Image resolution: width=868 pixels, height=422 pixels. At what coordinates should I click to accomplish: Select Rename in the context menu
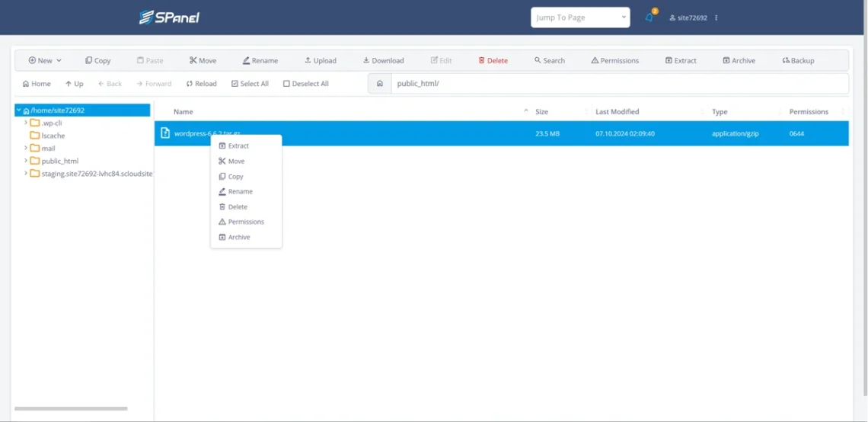(240, 191)
